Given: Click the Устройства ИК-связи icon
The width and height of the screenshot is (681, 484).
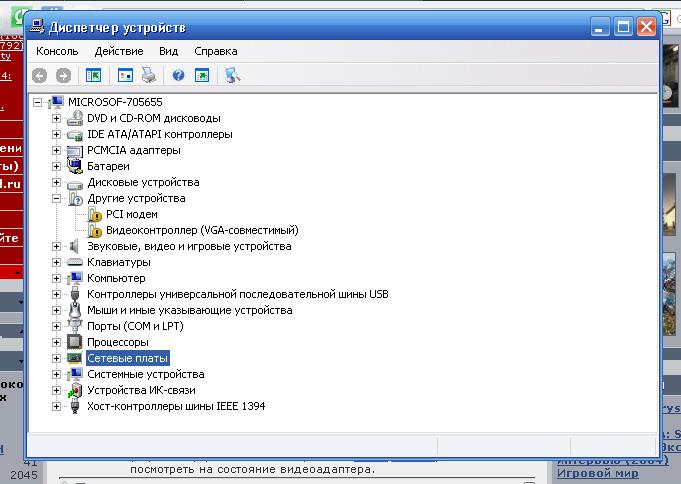Looking at the screenshot, I should pyautogui.click(x=75, y=391).
